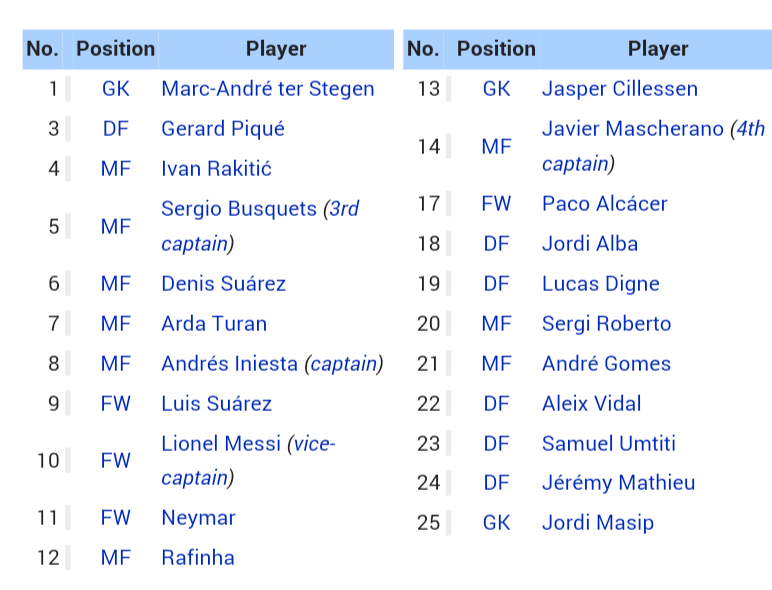The height and width of the screenshot is (590, 772).
Task: Open Jordi Alba player link
Action: 590,244
